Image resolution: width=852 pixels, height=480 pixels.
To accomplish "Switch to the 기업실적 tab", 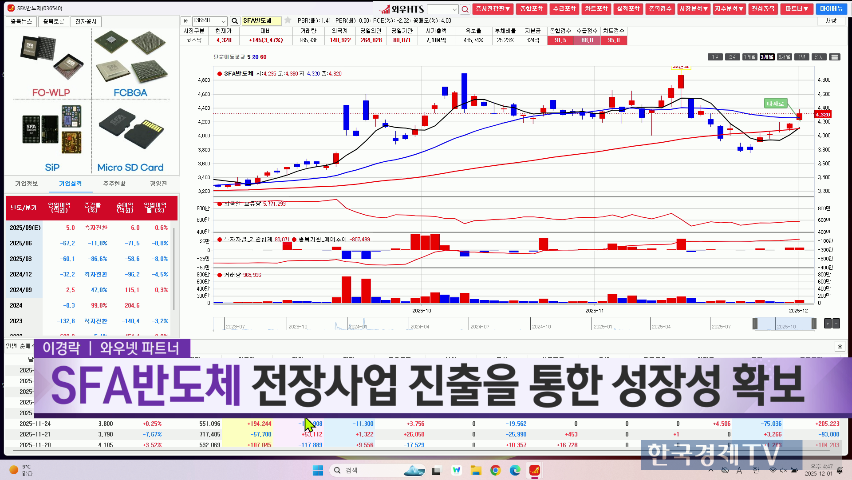I will 70,184.
